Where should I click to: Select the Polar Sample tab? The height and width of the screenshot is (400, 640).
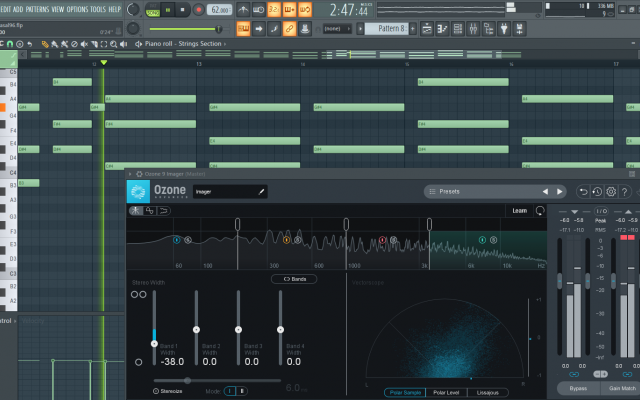(x=405, y=392)
